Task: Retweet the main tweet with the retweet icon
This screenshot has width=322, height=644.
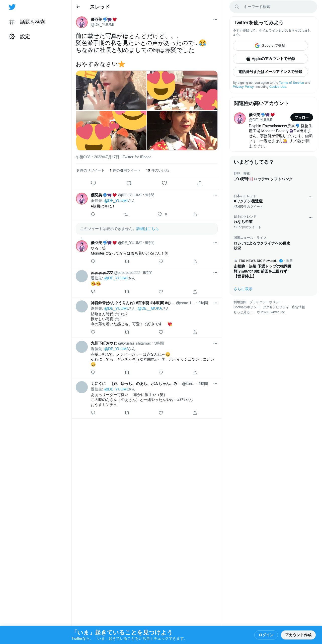Action: pyautogui.click(x=129, y=183)
